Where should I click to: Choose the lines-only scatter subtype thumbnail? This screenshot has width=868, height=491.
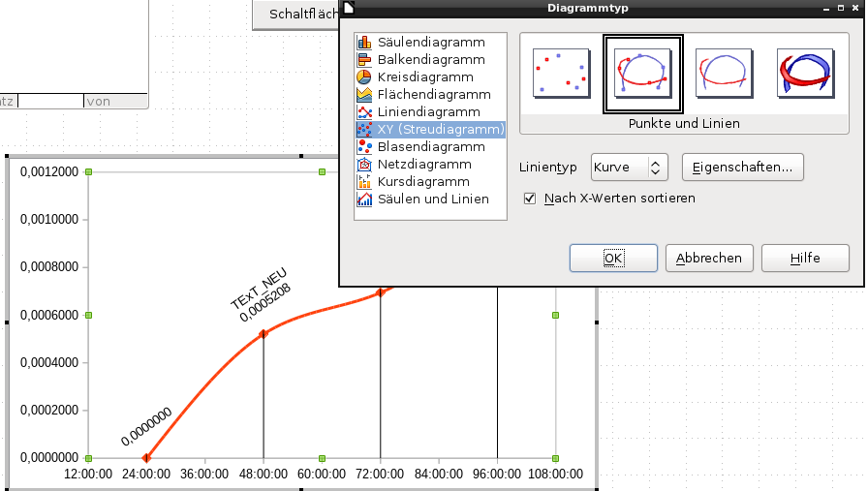click(725, 74)
